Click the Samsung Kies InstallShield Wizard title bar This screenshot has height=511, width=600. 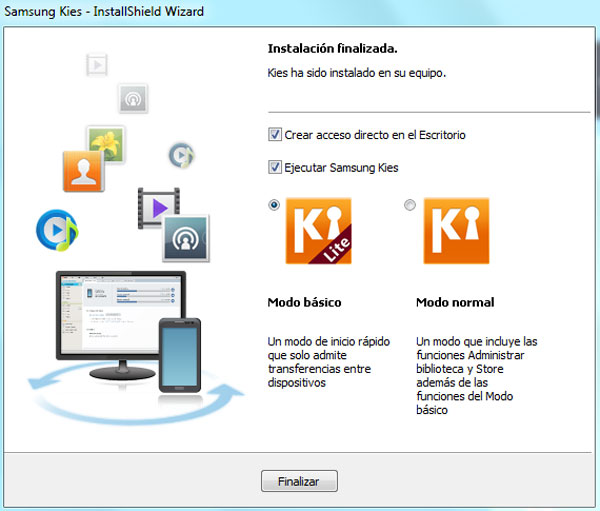[x=300, y=14]
